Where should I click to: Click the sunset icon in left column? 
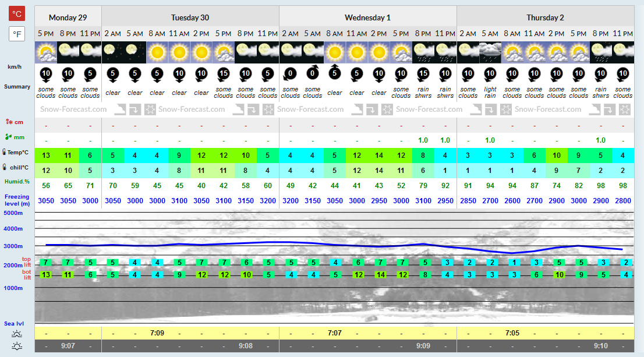coord(17,346)
